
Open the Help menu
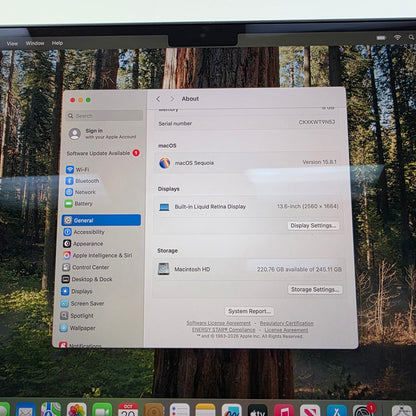pyautogui.click(x=57, y=43)
